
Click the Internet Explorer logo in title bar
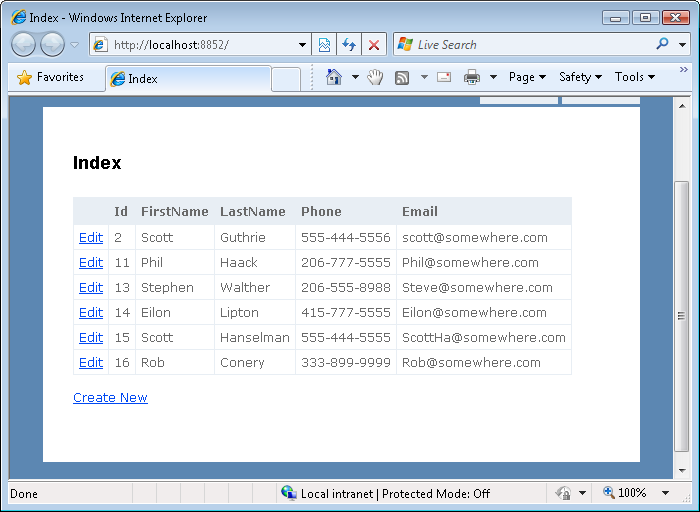(18, 18)
